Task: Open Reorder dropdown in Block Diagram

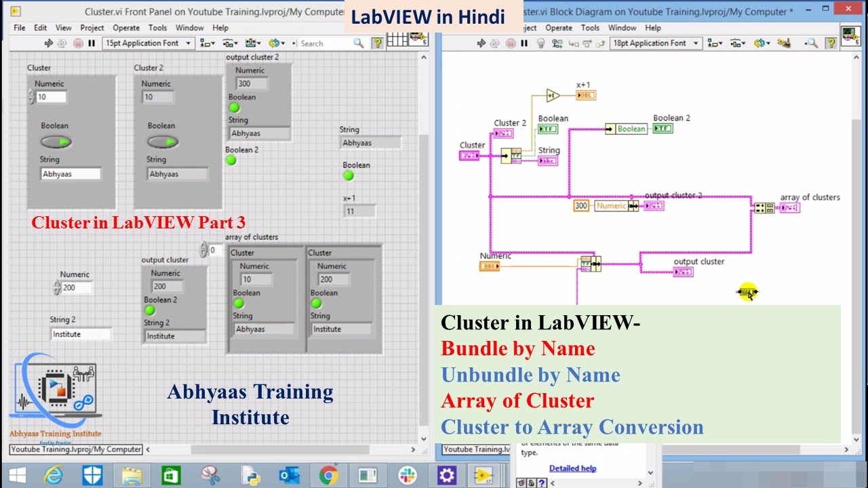Action: (762, 43)
